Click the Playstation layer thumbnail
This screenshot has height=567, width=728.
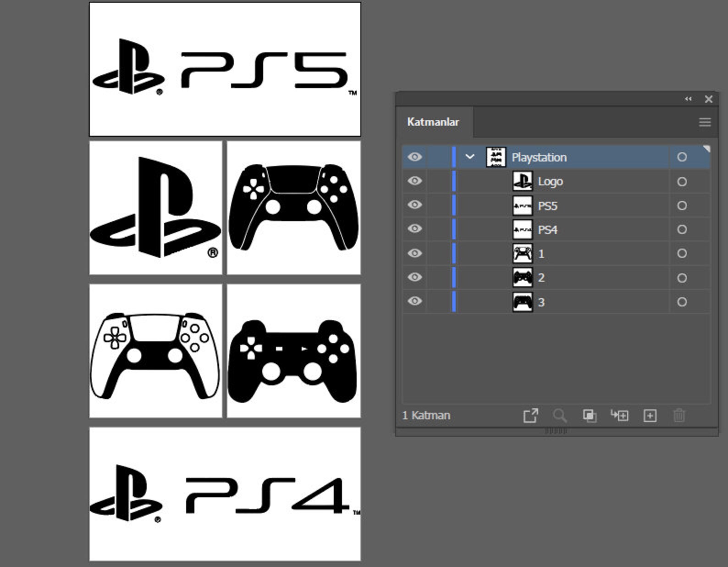click(x=496, y=157)
